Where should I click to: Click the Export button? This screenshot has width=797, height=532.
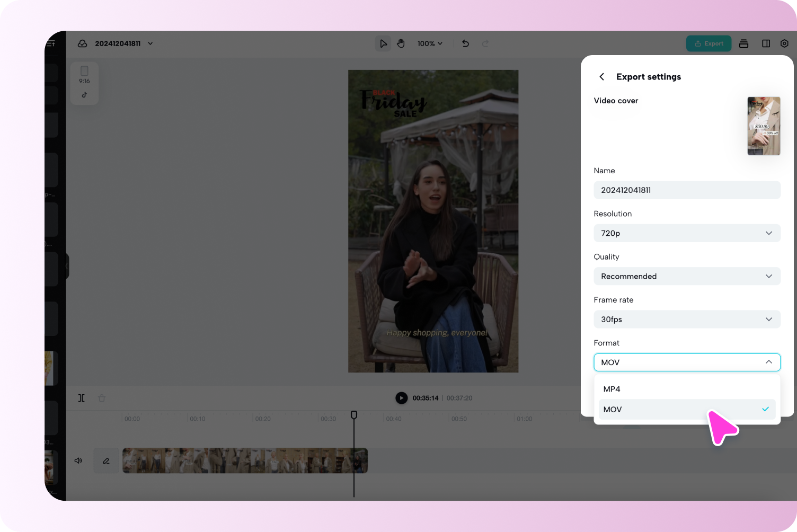pos(709,43)
